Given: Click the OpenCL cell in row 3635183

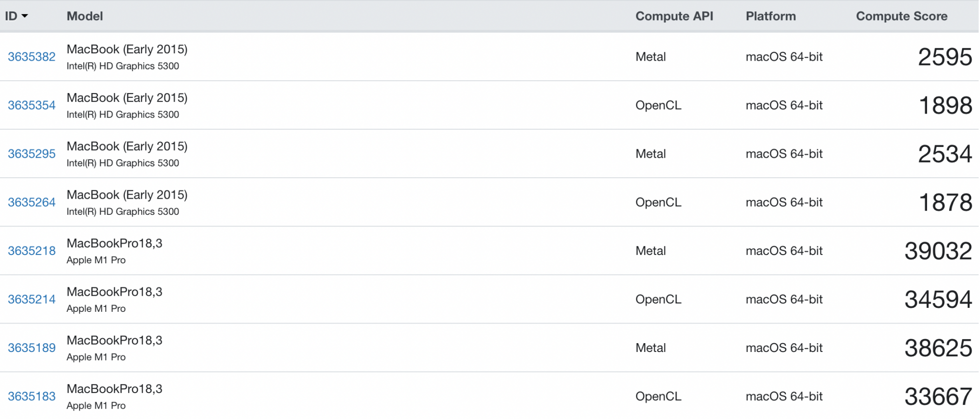Looking at the screenshot, I should coord(659,396).
